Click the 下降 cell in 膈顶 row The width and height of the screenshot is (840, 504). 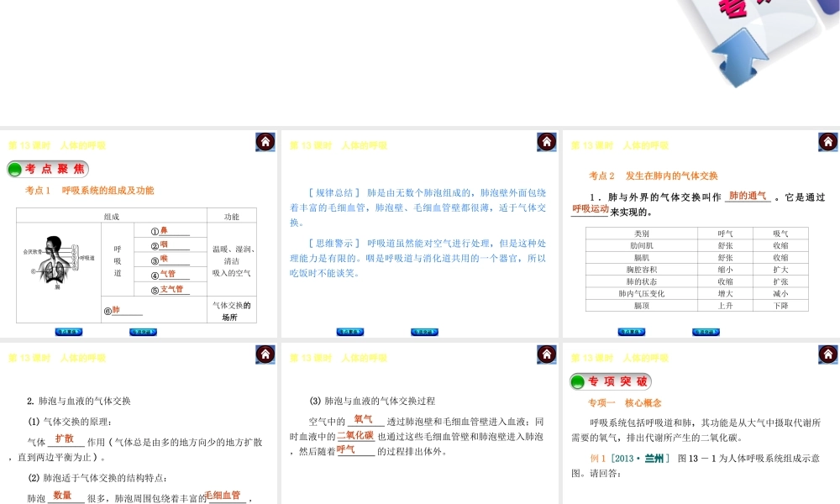click(x=780, y=306)
